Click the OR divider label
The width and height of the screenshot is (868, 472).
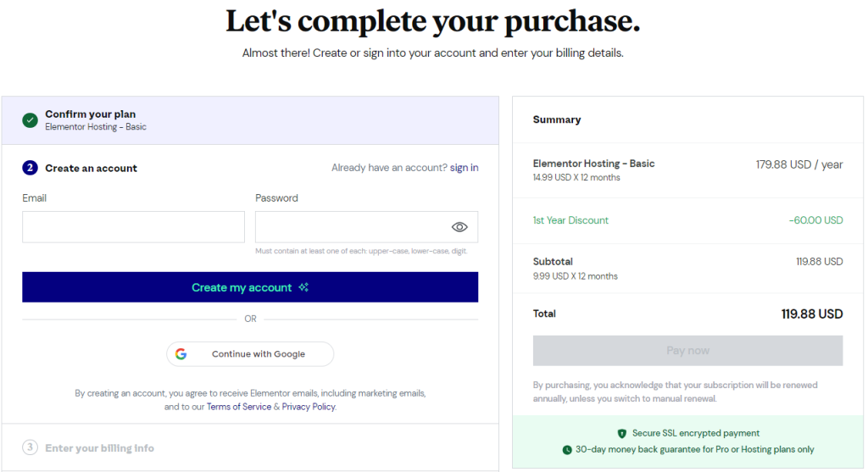point(250,319)
